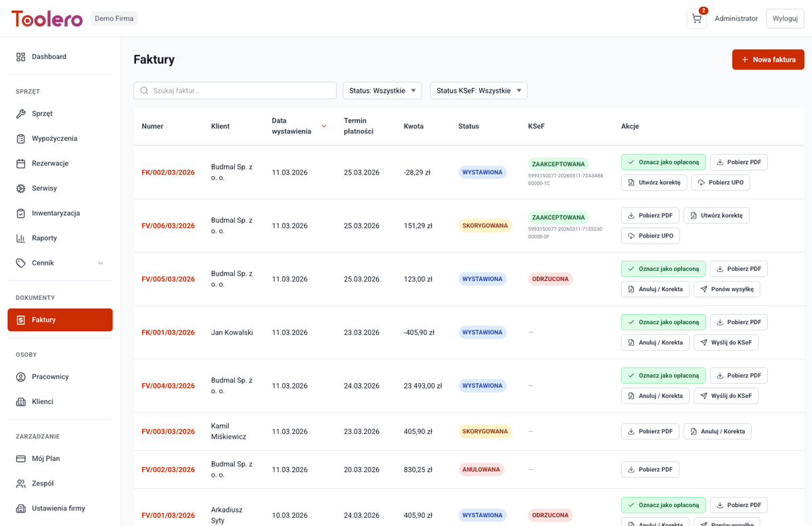The image size is (812, 526).
Task: Click the Raporty bar chart icon
Action: click(x=21, y=238)
